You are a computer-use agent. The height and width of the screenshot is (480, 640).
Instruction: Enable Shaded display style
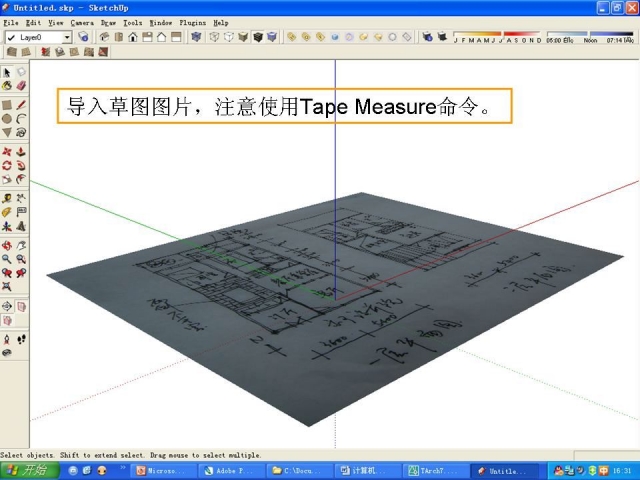243,37
